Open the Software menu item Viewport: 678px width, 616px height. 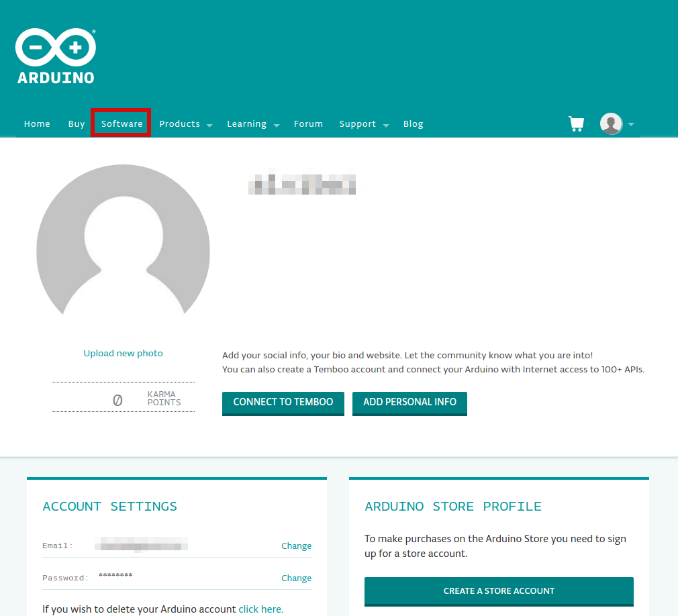[122, 124]
